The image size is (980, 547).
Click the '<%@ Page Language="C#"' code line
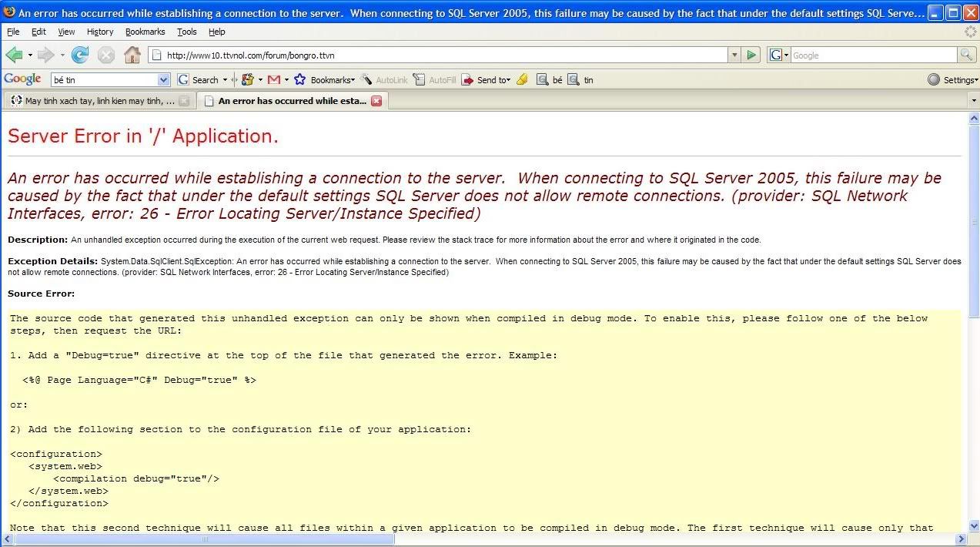[x=139, y=380]
